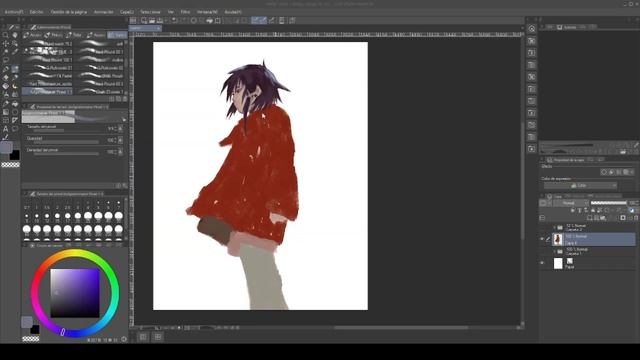The height and width of the screenshot is (360, 640).
Task: Click the New raster layer icon
Action: tap(589, 218)
